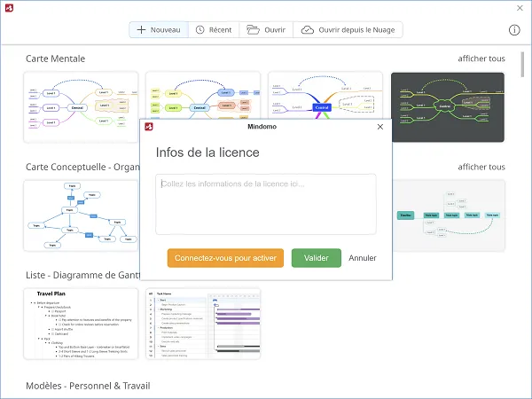The width and height of the screenshot is (532, 399).
Task: Open the Nouveau tab
Action: (x=159, y=30)
